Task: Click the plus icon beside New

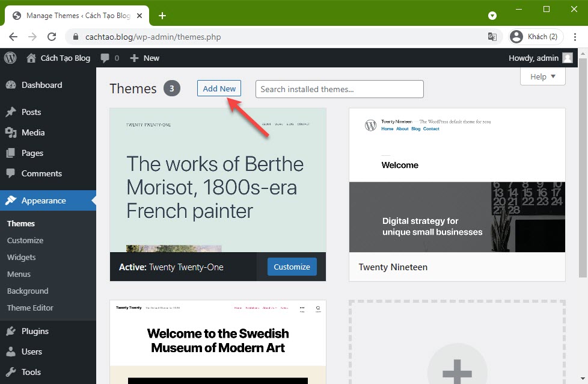Action: tap(134, 58)
